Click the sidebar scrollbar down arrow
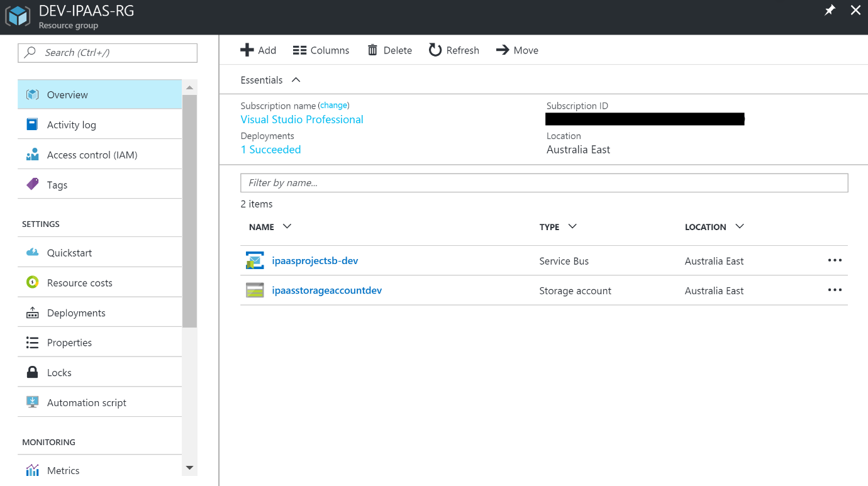Screen dimensions: 868x486 tap(190, 468)
